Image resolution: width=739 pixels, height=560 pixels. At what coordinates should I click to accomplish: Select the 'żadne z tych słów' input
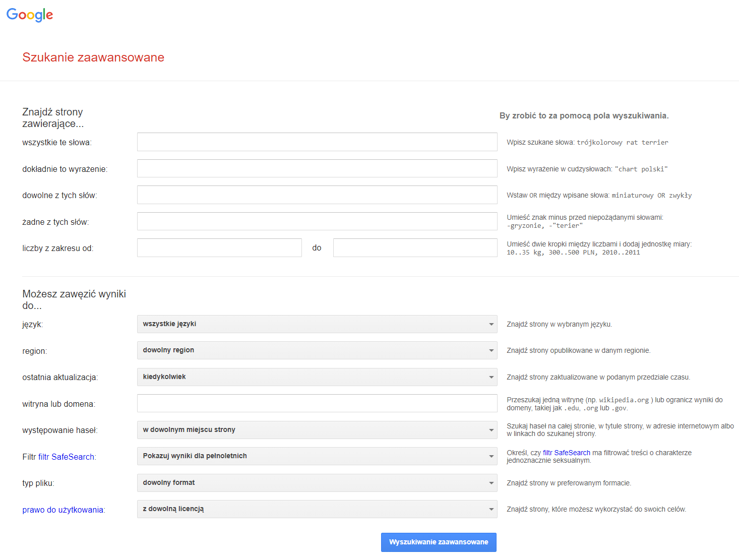click(x=317, y=221)
